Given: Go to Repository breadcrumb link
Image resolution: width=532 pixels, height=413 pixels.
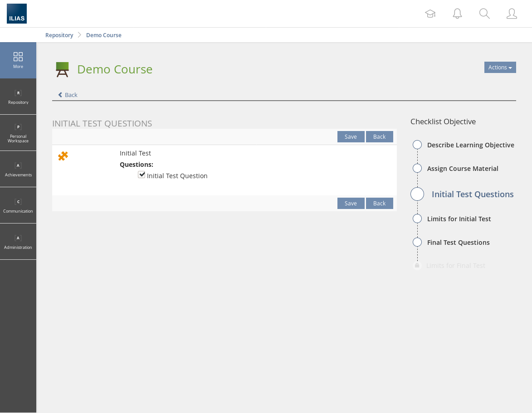Looking at the screenshot, I should tap(59, 35).
